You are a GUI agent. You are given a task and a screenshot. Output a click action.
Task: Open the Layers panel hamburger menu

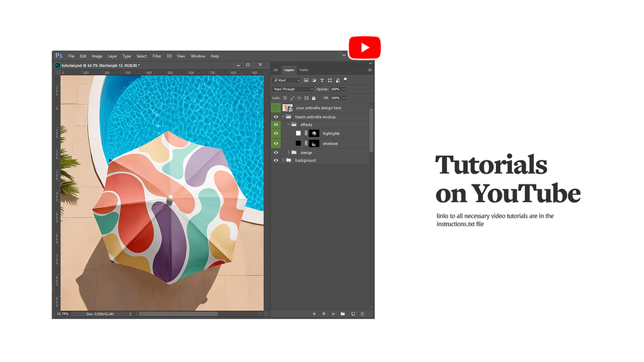(x=370, y=70)
